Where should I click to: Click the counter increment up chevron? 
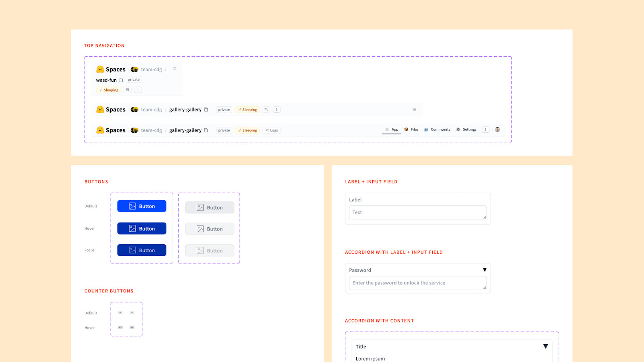[x=120, y=312]
